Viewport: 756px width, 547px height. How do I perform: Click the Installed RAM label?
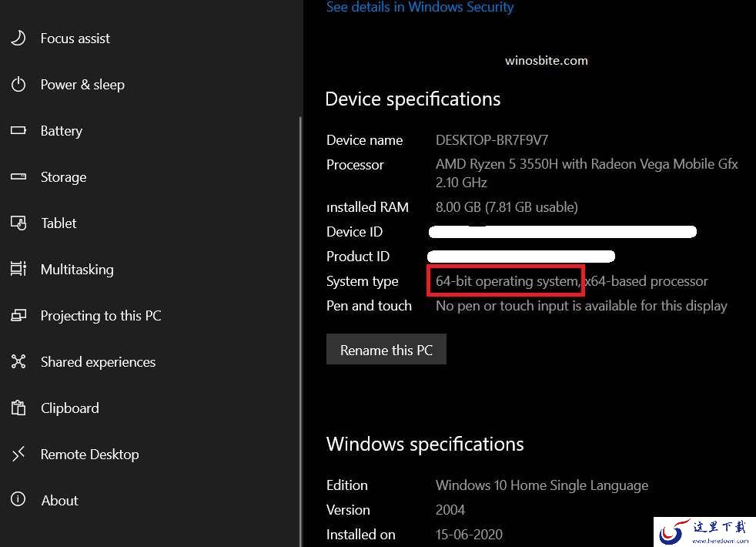367,207
